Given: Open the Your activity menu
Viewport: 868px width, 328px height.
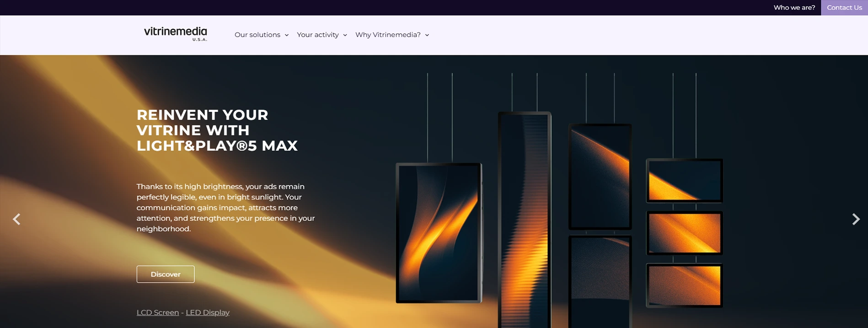Looking at the screenshot, I should tap(318, 35).
